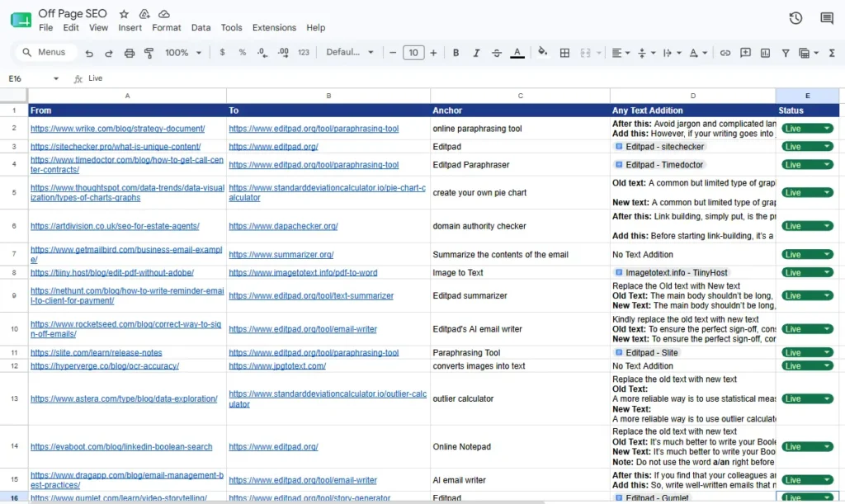Screen dimensions: 845x504
Task: Format as currency with dollar icon
Action: (x=222, y=52)
